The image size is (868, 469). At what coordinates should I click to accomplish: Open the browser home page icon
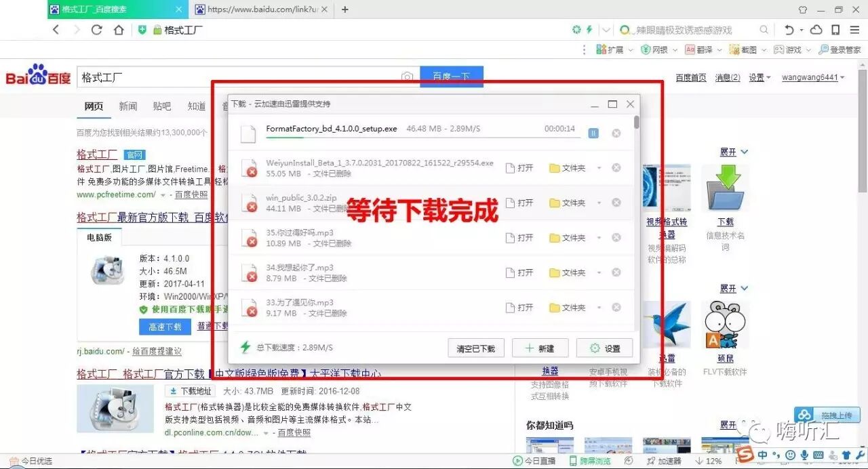click(x=119, y=30)
